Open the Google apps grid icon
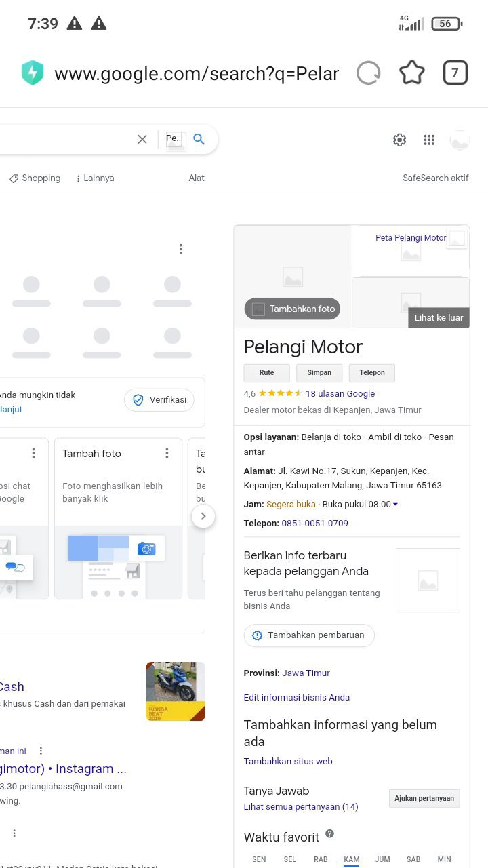The width and height of the screenshot is (488, 868). click(429, 140)
